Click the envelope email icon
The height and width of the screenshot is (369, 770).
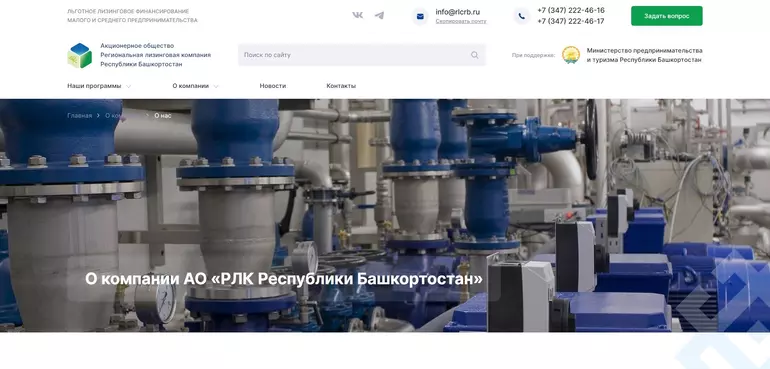pyautogui.click(x=420, y=16)
